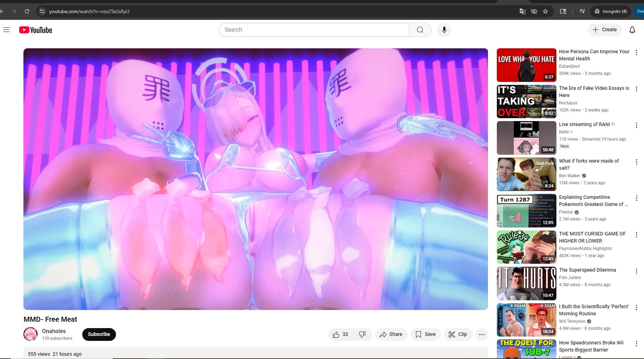Visit the Freezai channel name
This screenshot has height=359, width=644.
pyautogui.click(x=566, y=212)
